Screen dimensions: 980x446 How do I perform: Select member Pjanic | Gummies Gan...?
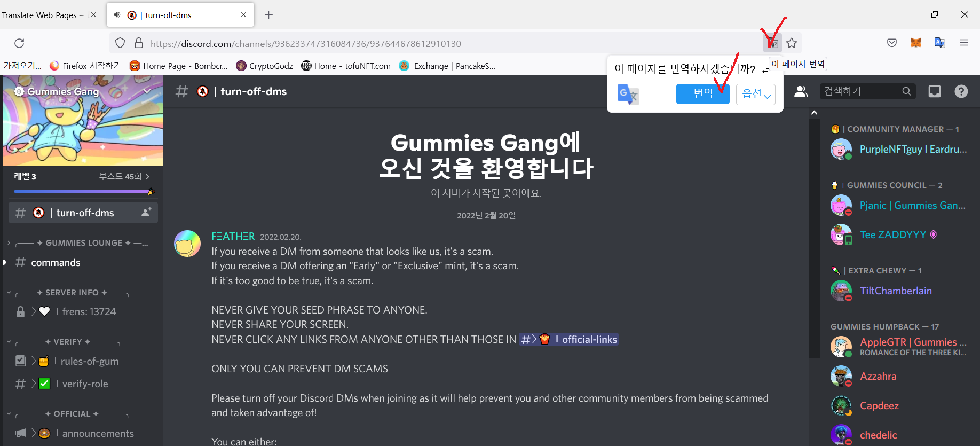(899, 205)
